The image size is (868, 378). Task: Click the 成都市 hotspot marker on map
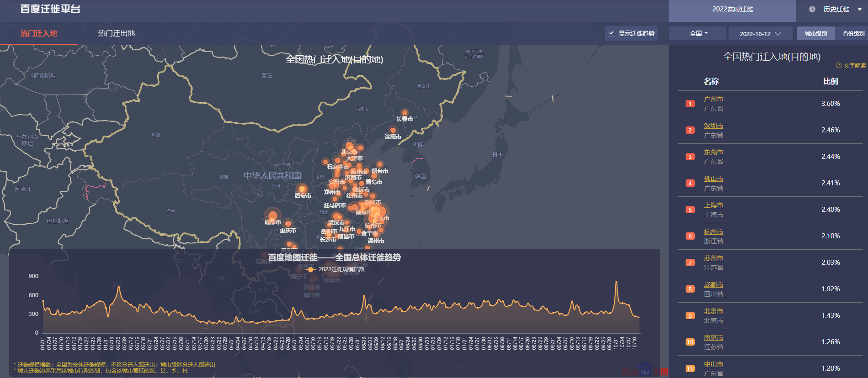coord(273,215)
